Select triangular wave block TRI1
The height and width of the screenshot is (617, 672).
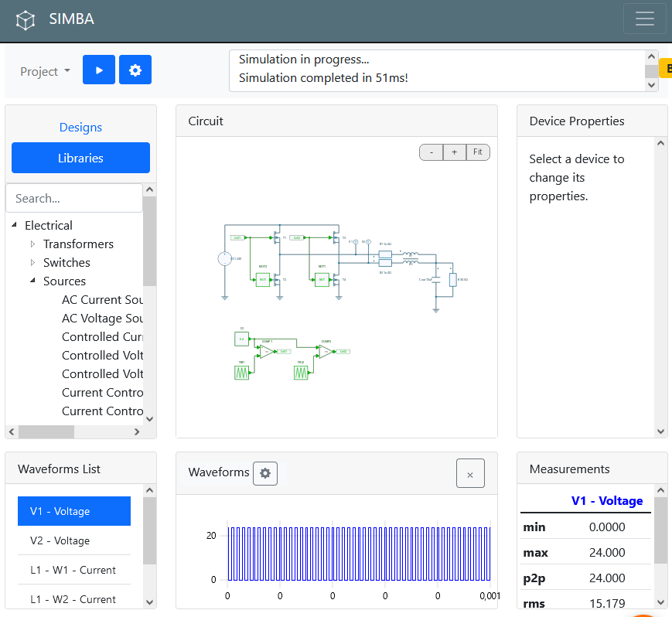tap(242, 373)
